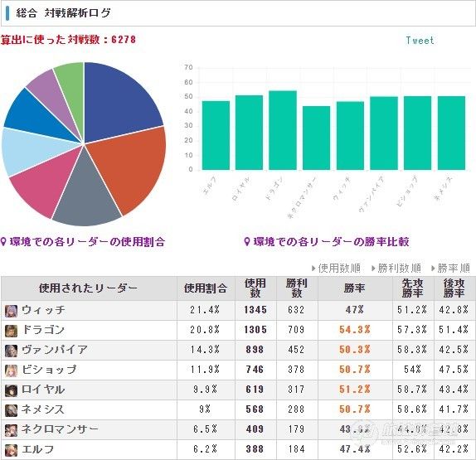
Task: Click the ウィッチ leader portrait icon
Action: pyautogui.click(x=11, y=311)
